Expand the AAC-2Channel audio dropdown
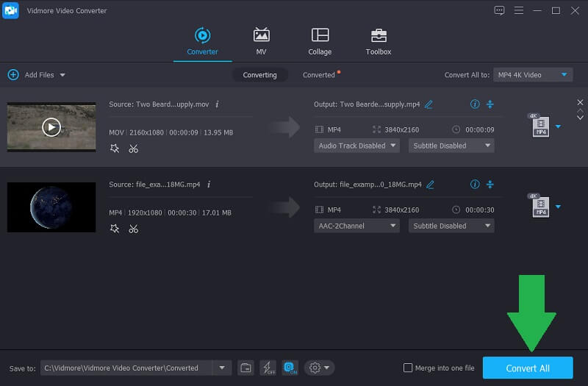Image resolution: width=588 pixels, height=386 pixels. (357, 226)
